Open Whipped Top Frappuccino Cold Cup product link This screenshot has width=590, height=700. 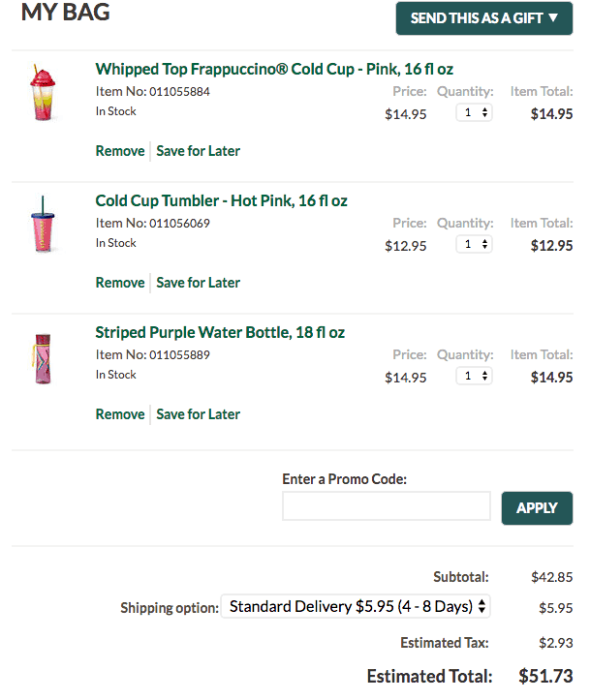click(x=274, y=69)
